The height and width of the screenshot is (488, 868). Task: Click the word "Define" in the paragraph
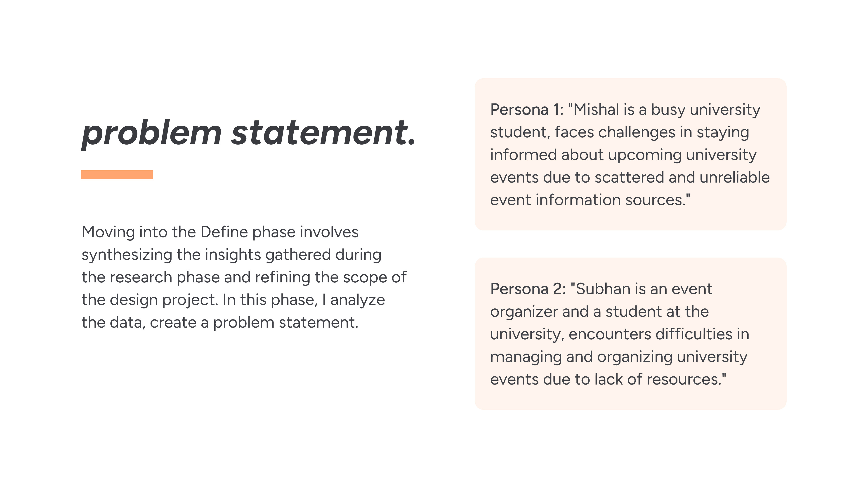tap(224, 232)
